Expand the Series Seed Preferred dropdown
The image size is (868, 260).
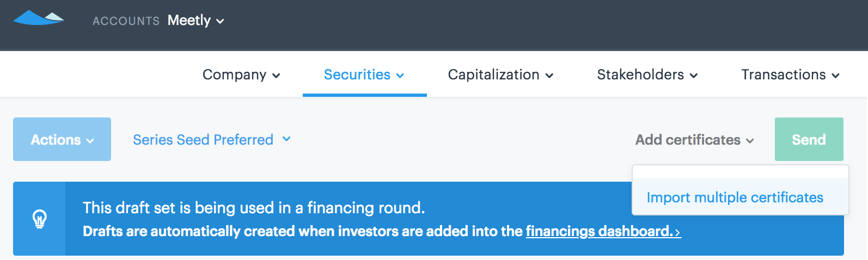tap(212, 140)
